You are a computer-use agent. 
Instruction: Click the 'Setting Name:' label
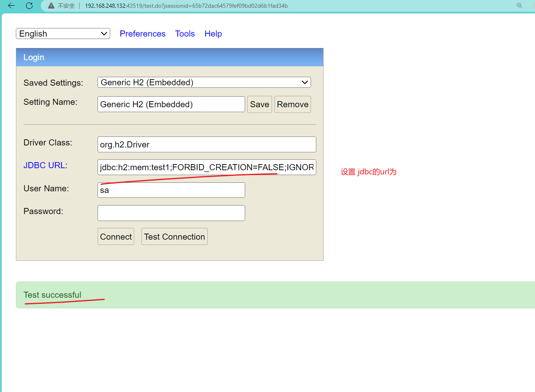point(50,102)
